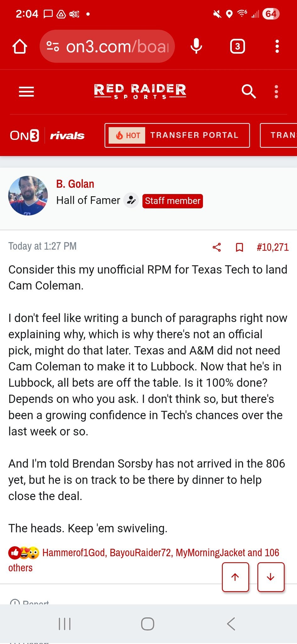Viewport: 297px width, 644px height.
Task: Tap the thread starter badge icon
Action: (x=131, y=200)
